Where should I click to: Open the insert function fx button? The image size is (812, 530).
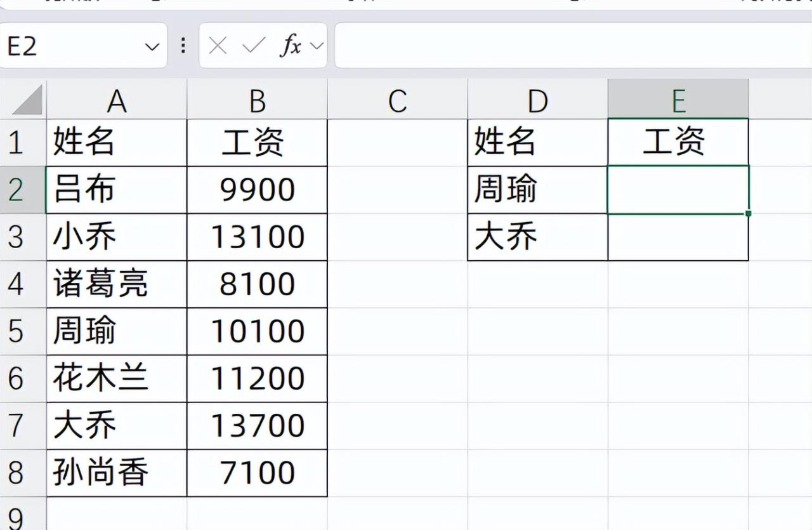click(x=291, y=46)
